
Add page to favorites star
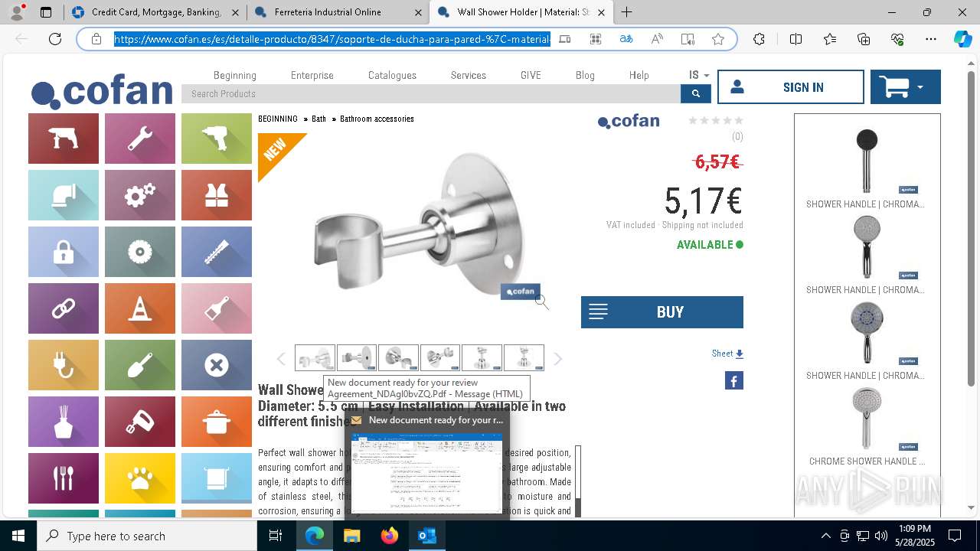click(x=717, y=39)
